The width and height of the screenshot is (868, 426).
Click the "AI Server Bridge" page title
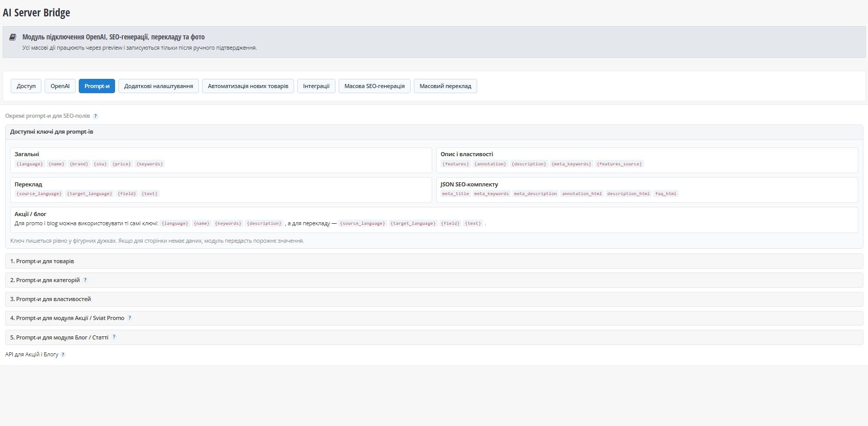36,13
